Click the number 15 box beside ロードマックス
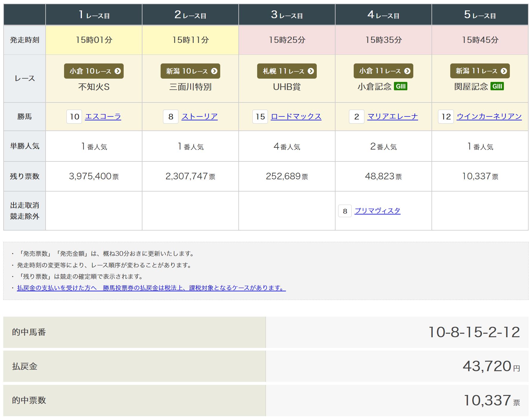 pyautogui.click(x=260, y=117)
